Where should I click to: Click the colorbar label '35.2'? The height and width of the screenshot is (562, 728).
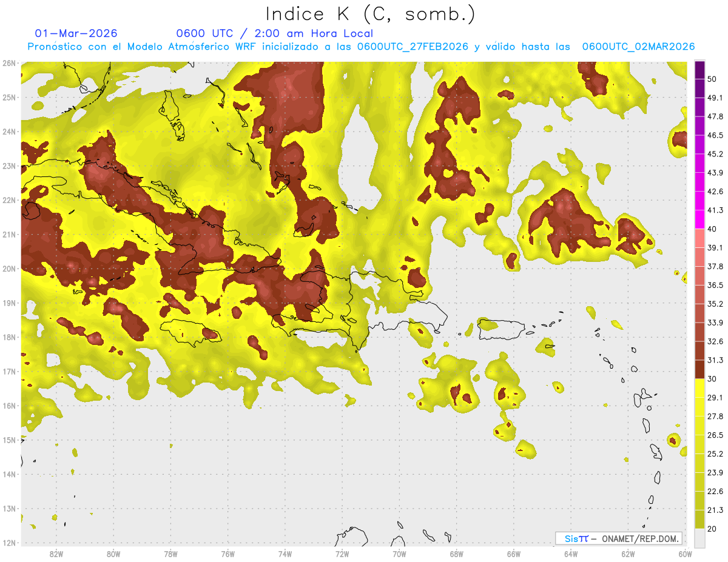[715, 304]
